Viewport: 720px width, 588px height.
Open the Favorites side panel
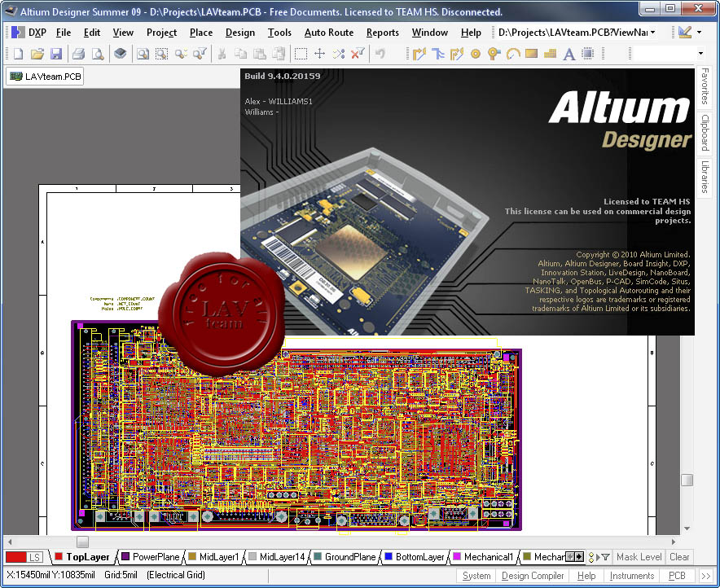pyautogui.click(x=705, y=86)
